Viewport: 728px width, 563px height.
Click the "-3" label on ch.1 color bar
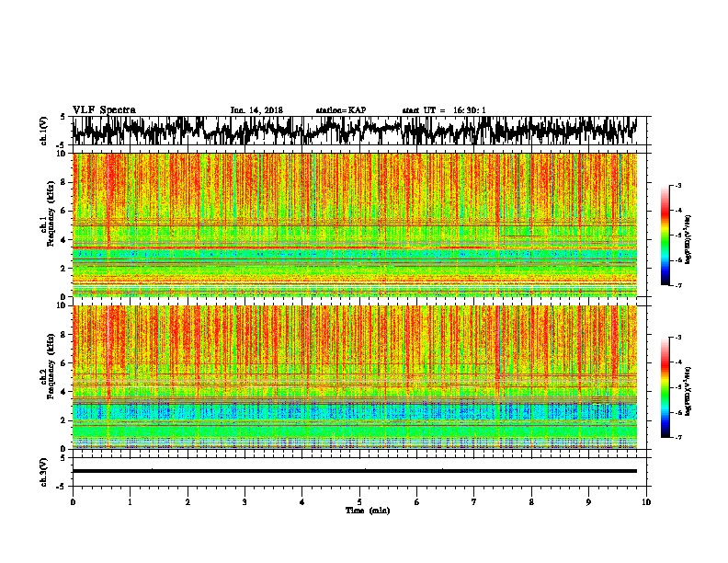[x=677, y=185]
